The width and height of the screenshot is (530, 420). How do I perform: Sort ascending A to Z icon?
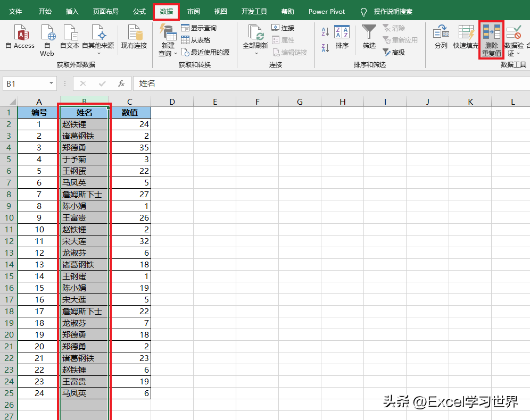pyautogui.click(x=325, y=32)
